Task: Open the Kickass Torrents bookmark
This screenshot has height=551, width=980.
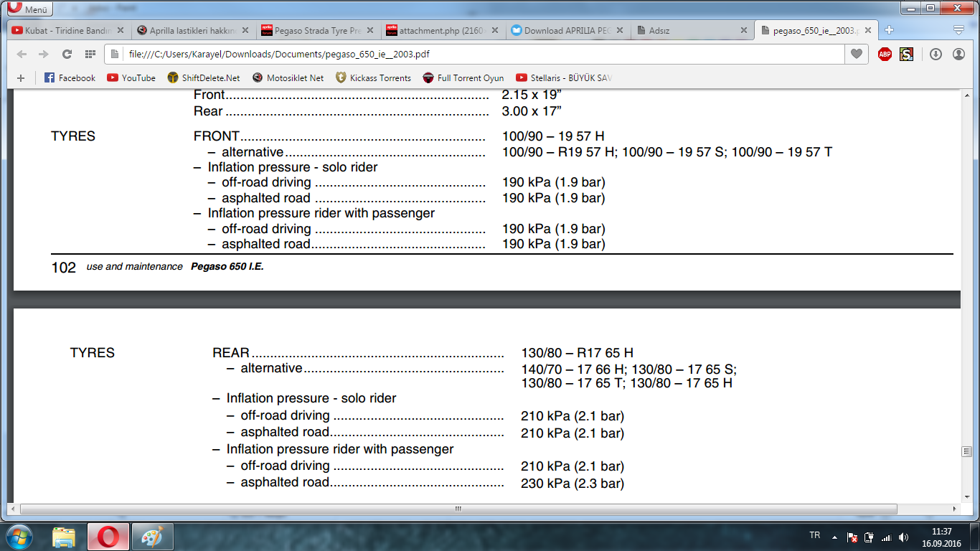Action: point(373,77)
